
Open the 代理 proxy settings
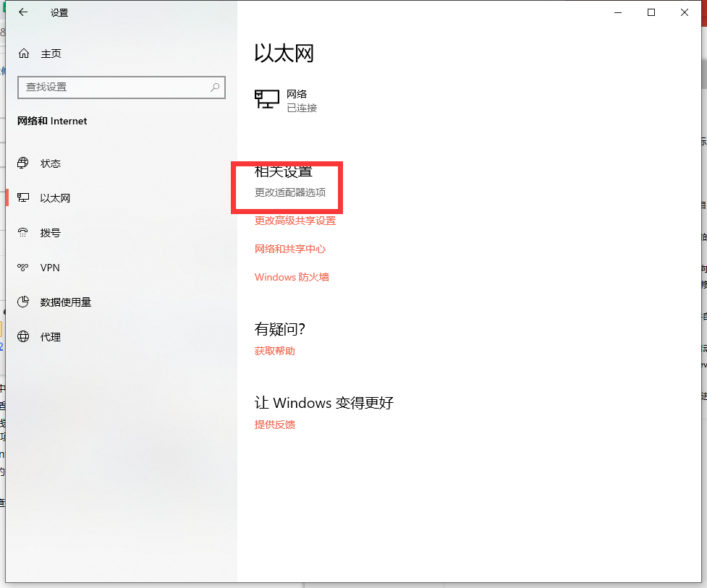[50, 337]
